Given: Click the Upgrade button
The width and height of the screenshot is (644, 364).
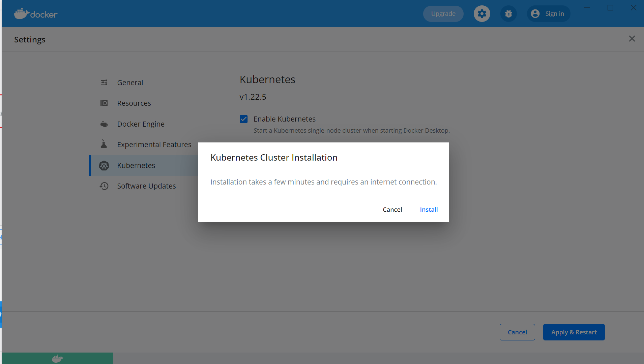Looking at the screenshot, I should point(443,14).
